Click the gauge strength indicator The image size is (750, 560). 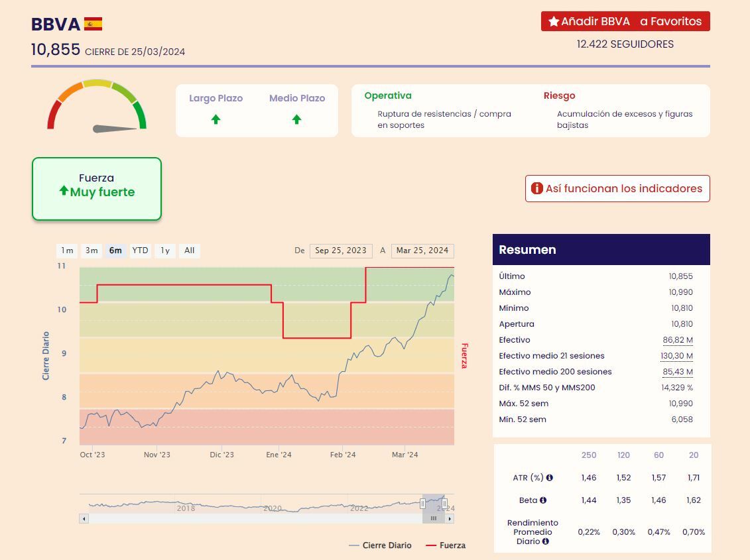point(97,106)
